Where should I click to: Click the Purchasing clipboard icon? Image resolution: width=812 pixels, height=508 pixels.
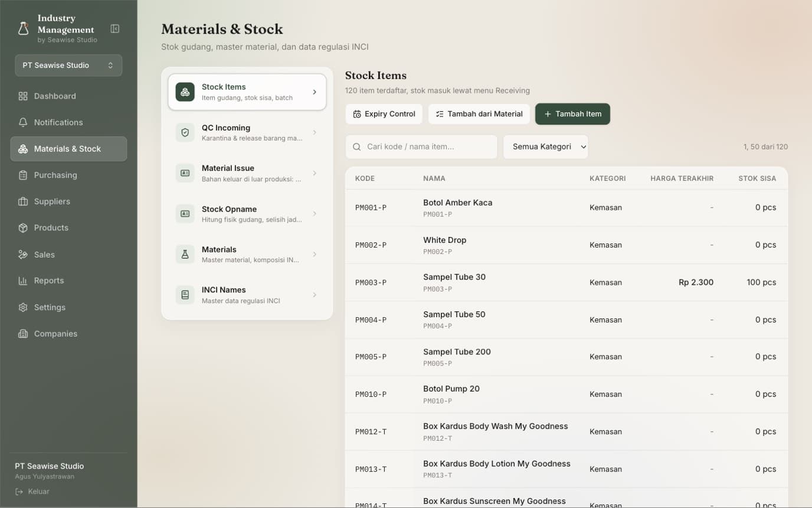pos(23,175)
